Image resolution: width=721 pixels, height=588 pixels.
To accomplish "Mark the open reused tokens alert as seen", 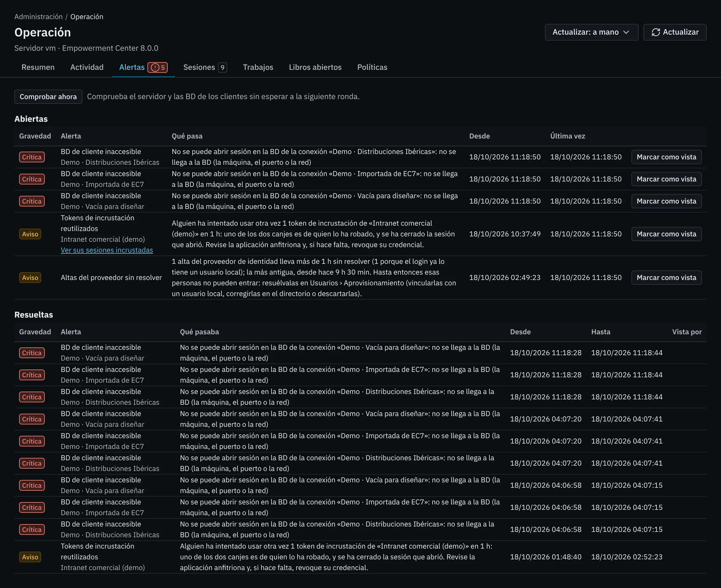I will tap(666, 234).
